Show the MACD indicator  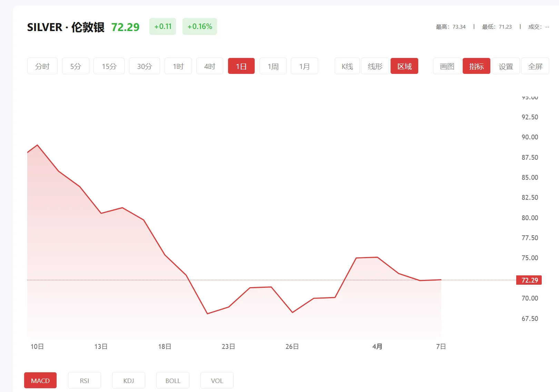coord(40,380)
